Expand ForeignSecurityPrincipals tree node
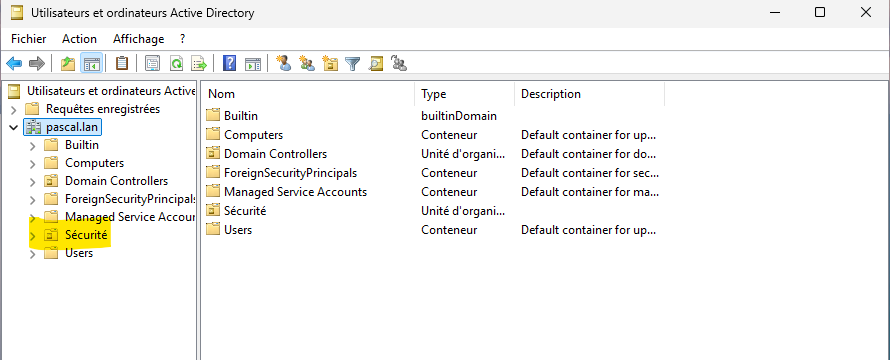This screenshot has width=890, height=360. point(33,199)
